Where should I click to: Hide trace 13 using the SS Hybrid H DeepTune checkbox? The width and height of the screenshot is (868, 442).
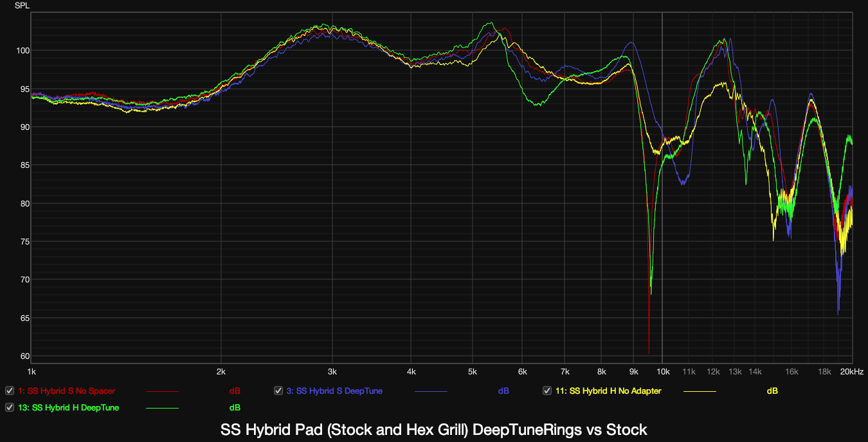(10, 407)
